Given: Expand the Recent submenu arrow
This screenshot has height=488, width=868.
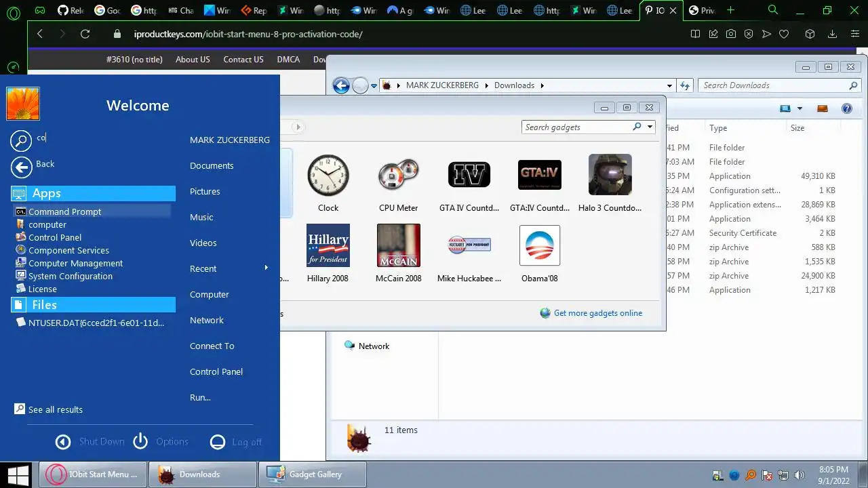Looking at the screenshot, I should (x=267, y=268).
